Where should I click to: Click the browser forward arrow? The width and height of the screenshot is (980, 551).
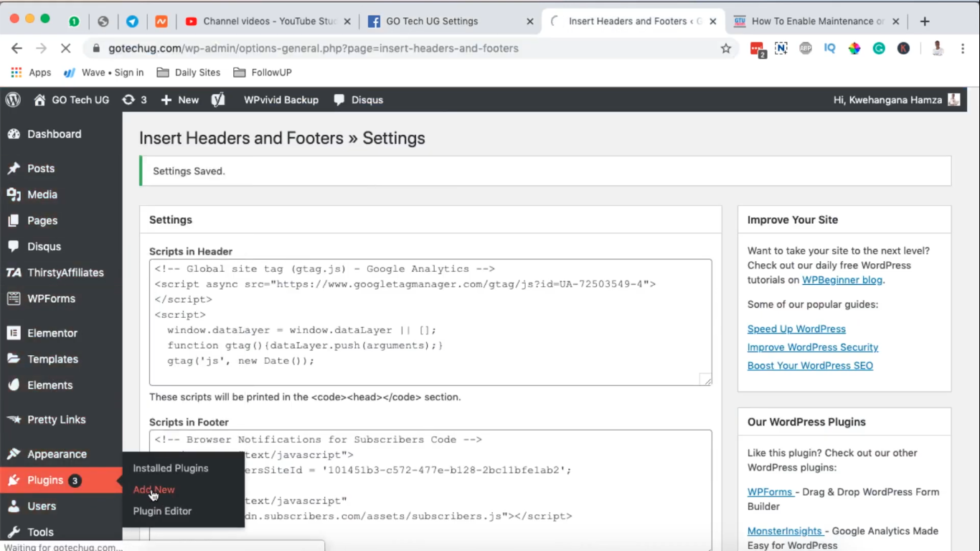coord(41,48)
